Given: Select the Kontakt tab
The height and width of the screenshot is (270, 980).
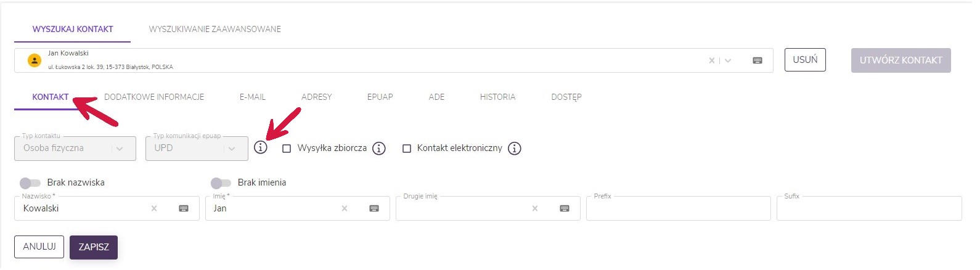Looking at the screenshot, I should click(x=51, y=97).
